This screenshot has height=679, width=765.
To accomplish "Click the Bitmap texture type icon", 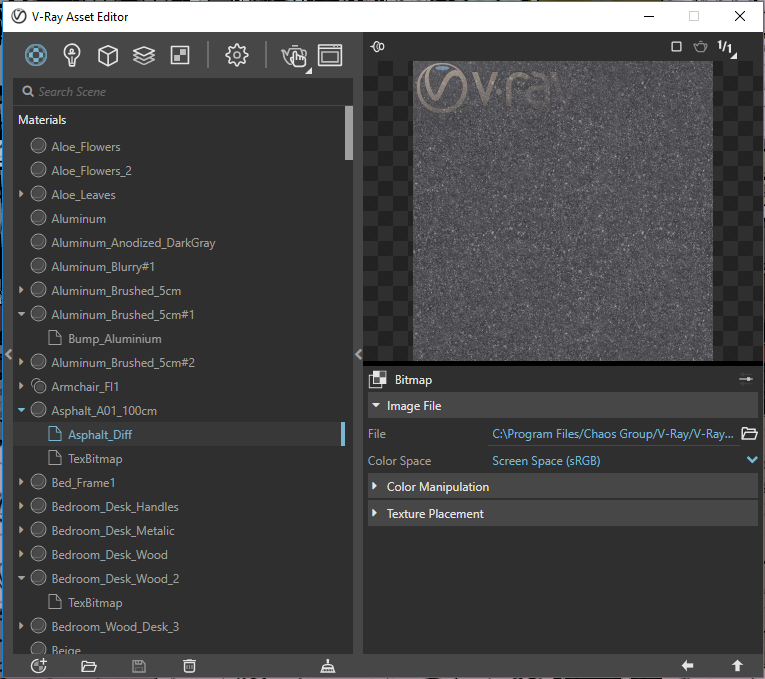I will coord(378,379).
